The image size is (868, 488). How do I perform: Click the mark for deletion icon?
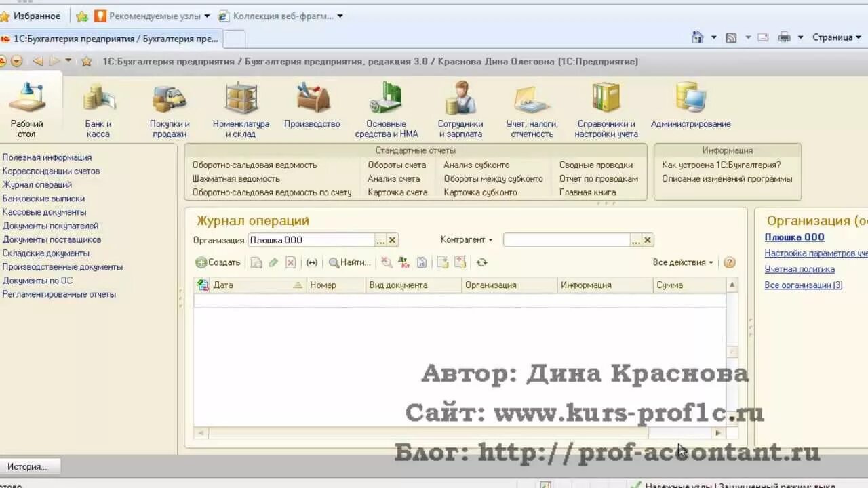click(x=290, y=262)
